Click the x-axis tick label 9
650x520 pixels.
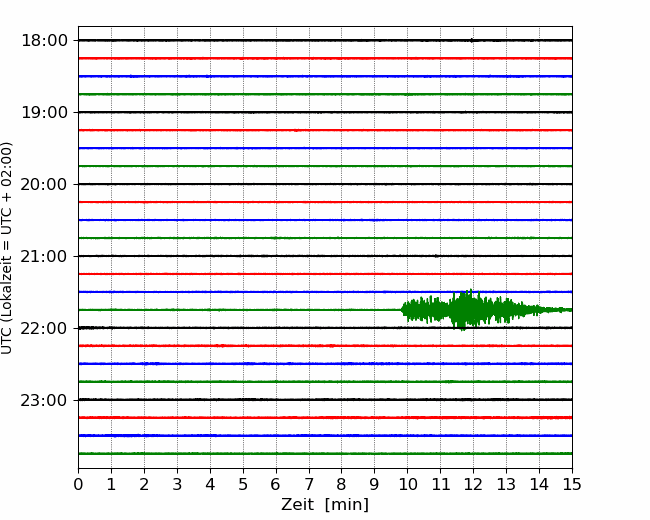[375, 484]
